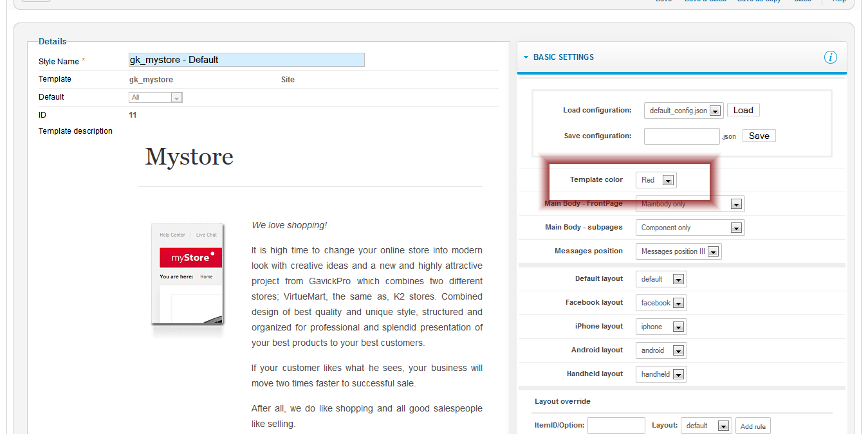Open the Default 'All' dropdown

(x=156, y=98)
